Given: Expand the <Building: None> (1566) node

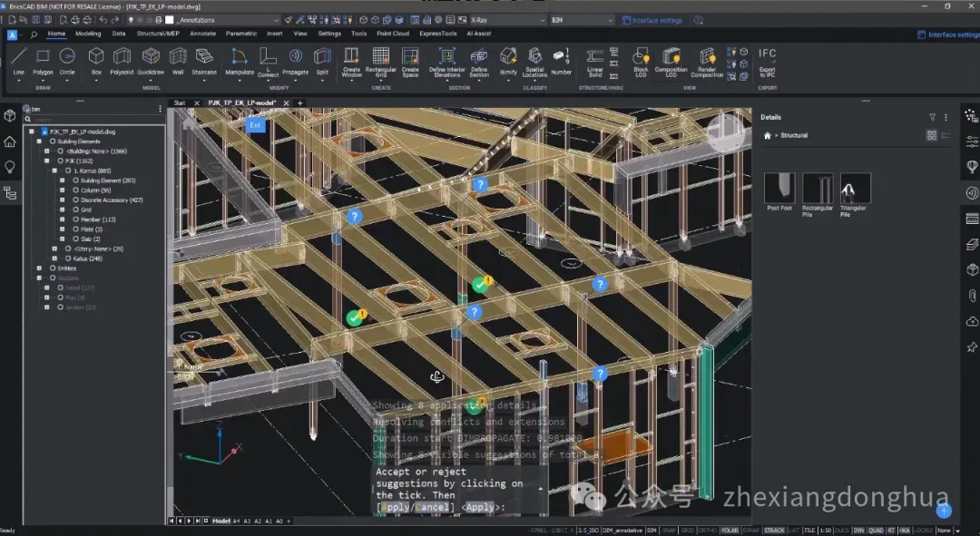Looking at the screenshot, I should 46,151.
